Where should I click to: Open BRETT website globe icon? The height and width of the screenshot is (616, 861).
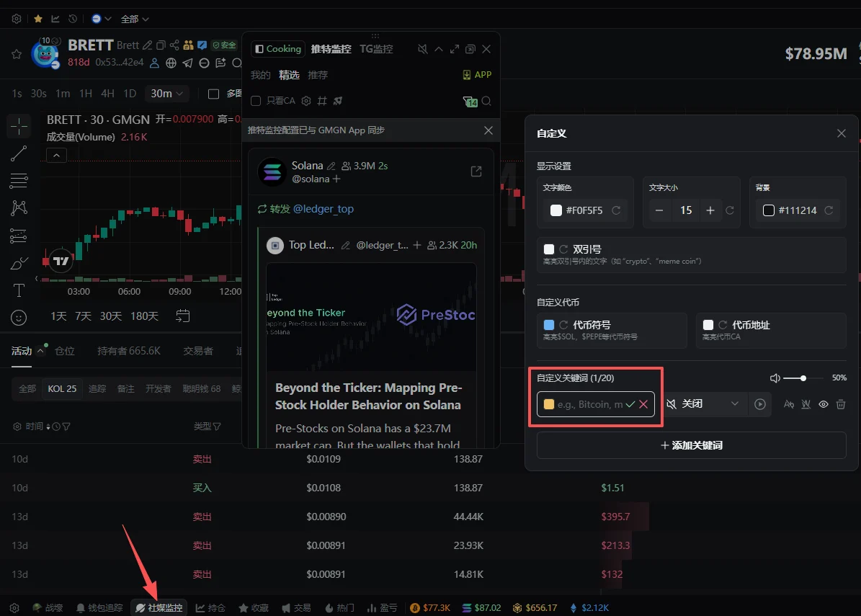(x=171, y=63)
